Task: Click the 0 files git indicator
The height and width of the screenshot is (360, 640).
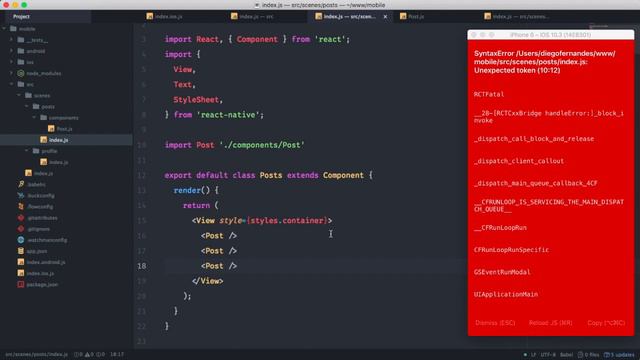Action: tap(589, 355)
